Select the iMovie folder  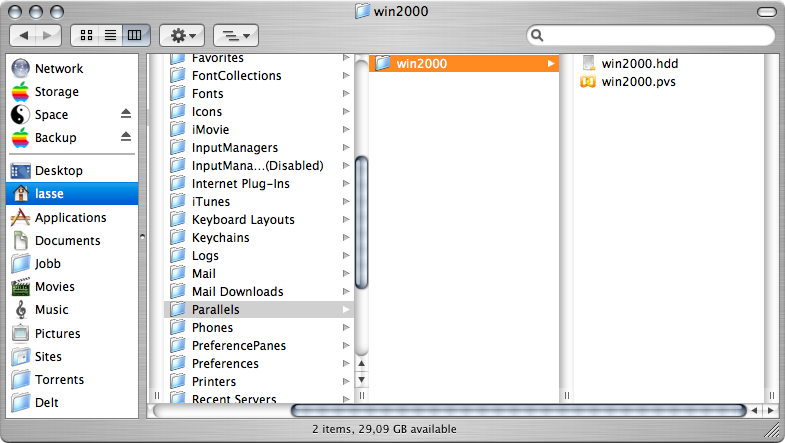click(x=259, y=130)
